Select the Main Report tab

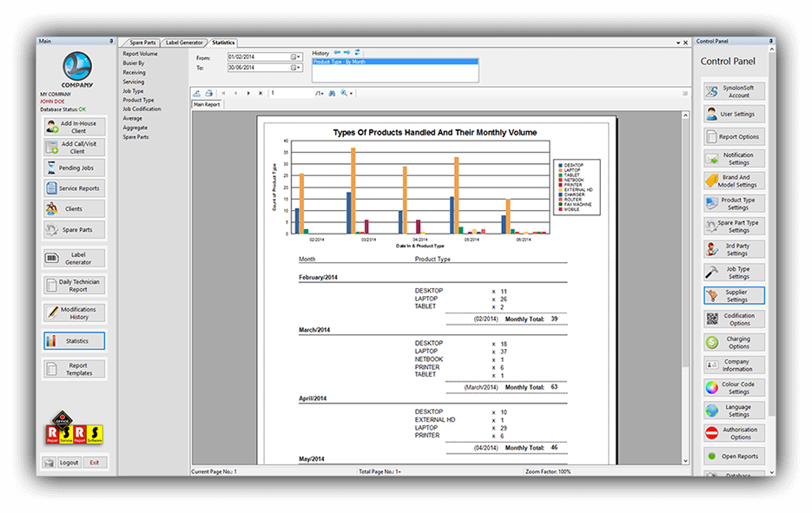click(207, 104)
